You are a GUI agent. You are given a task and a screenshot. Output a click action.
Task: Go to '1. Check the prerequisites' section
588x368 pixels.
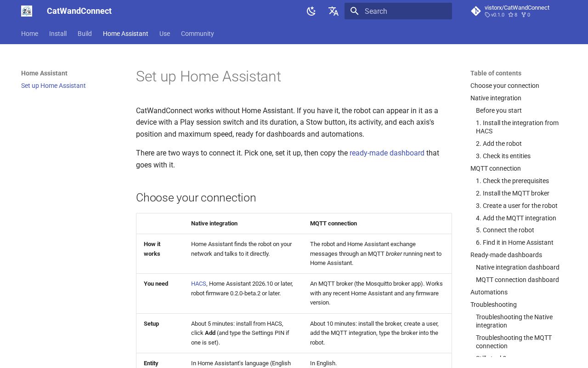point(512,181)
